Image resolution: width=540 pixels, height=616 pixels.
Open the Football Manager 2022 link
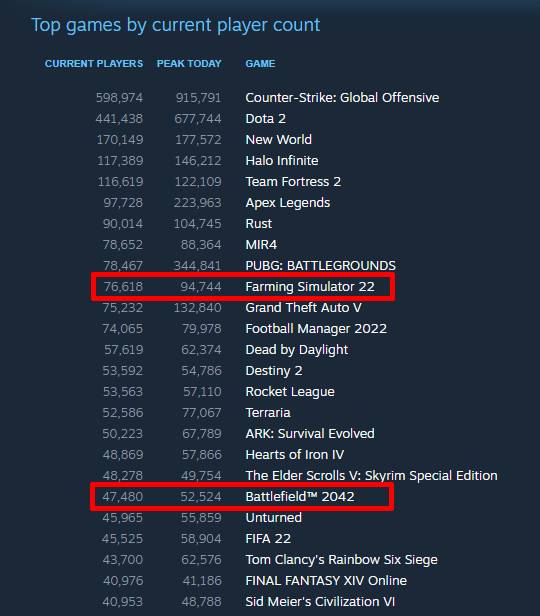[x=316, y=329]
